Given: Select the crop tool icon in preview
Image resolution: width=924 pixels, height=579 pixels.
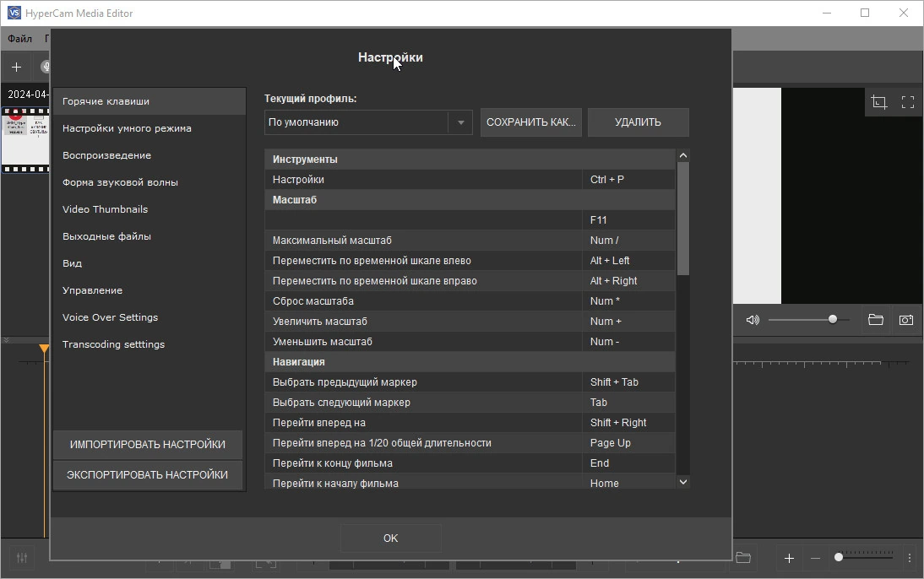Looking at the screenshot, I should [x=879, y=102].
